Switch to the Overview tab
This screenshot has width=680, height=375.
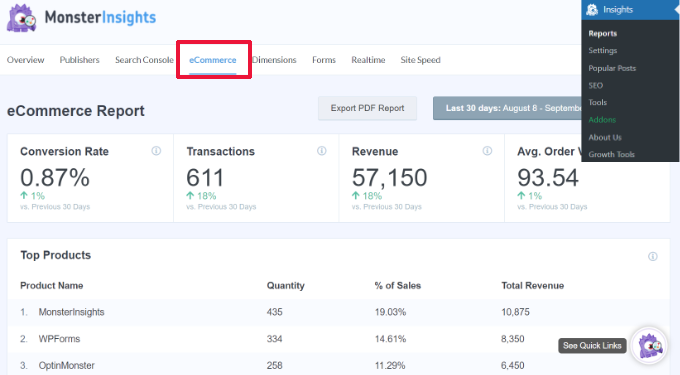(x=26, y=60)
